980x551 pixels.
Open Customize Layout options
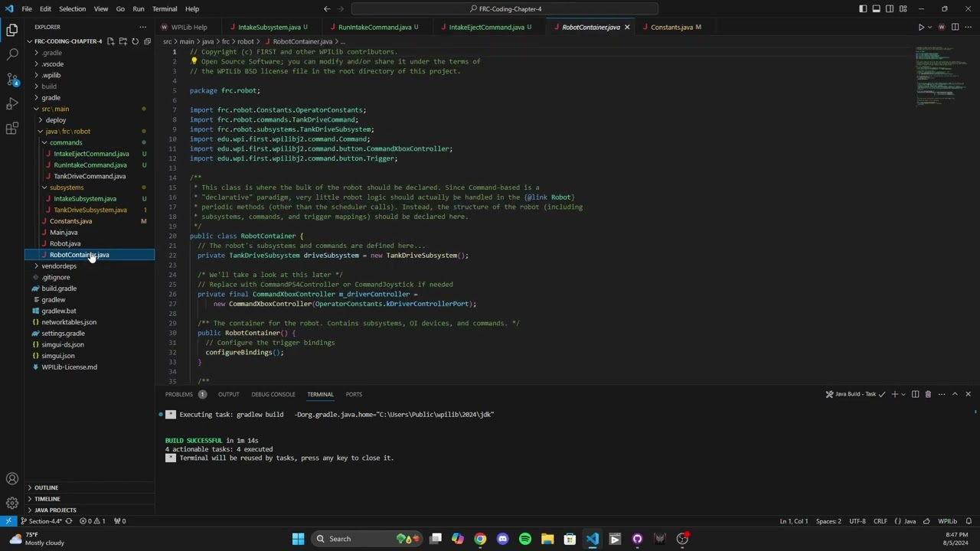pos(903,9)
